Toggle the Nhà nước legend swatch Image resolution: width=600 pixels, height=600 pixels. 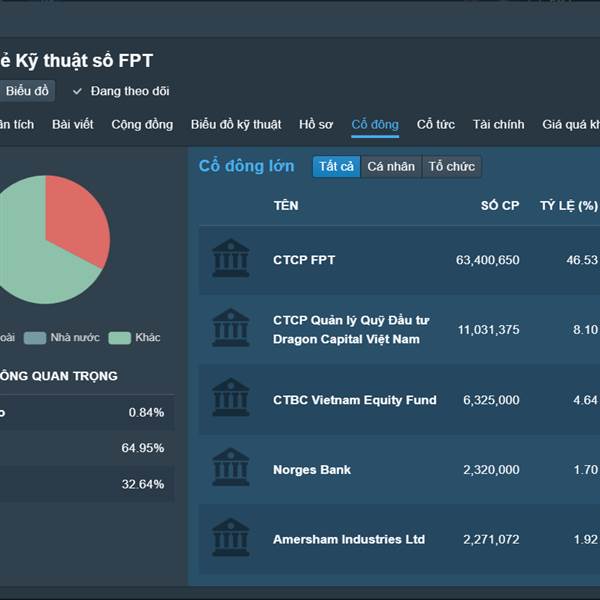[35, 338]
